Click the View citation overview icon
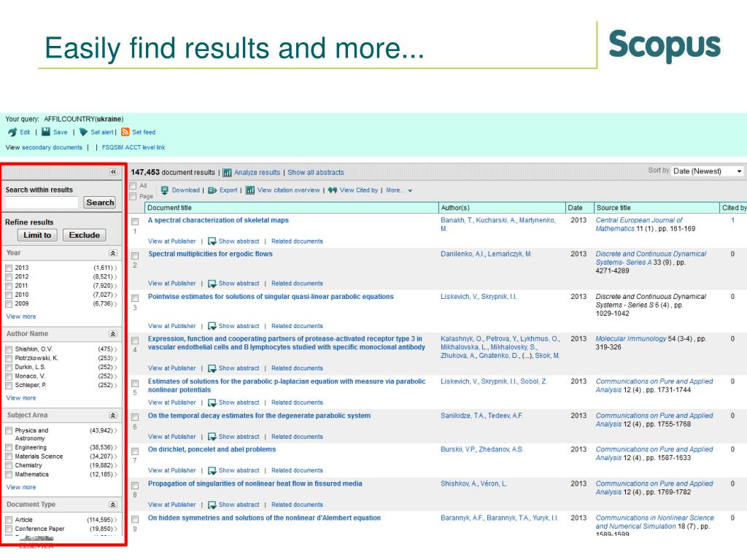Image resolution: width=747 pixels, height=560 pixels. (250, 190)
